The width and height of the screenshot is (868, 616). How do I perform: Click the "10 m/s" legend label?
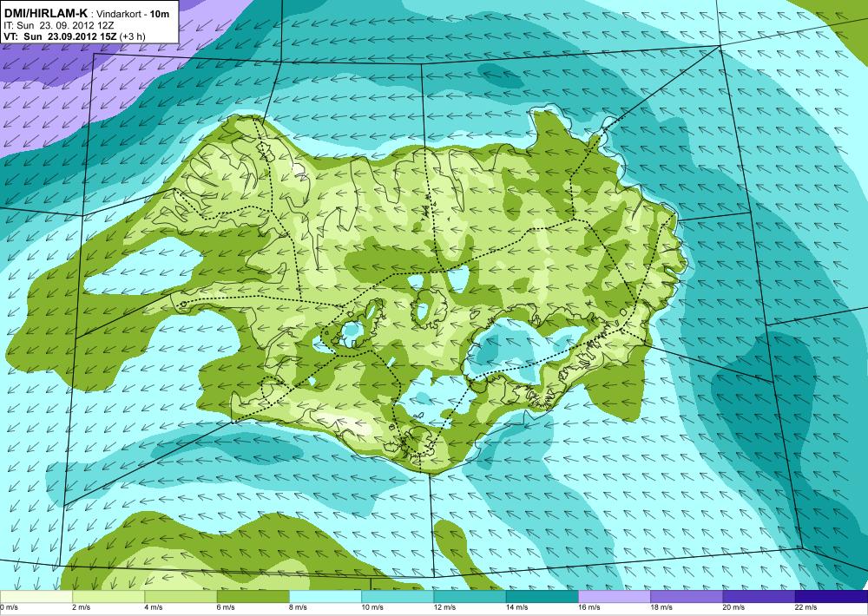[372, 607]
